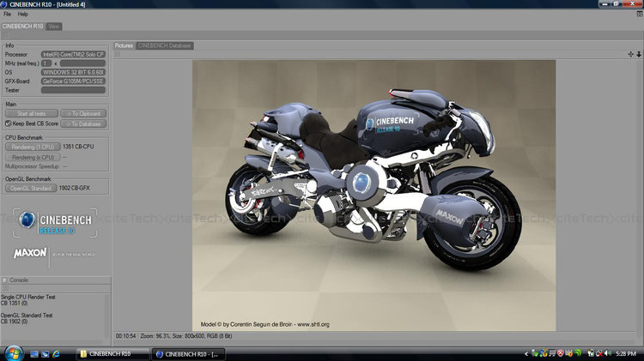Select the Pictures tab
The image size is (644, 361).
[x=124, y=45]
